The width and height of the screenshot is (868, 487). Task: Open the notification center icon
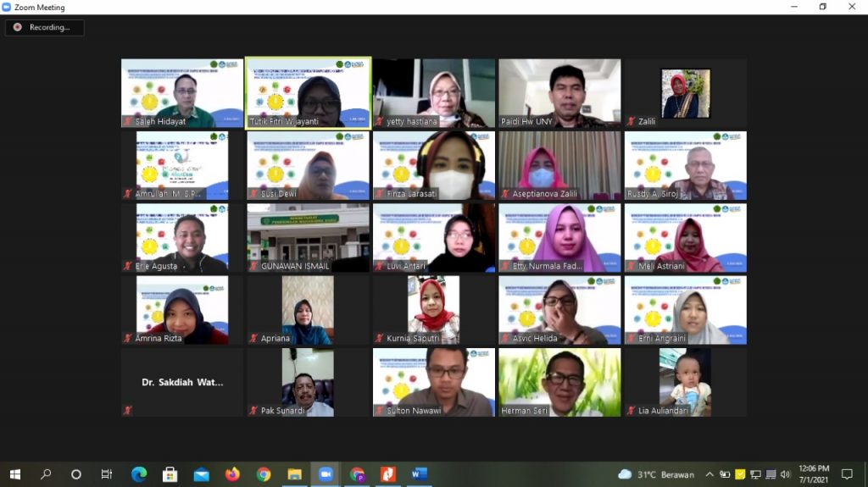pyautogui.click(x=846, y=474)
